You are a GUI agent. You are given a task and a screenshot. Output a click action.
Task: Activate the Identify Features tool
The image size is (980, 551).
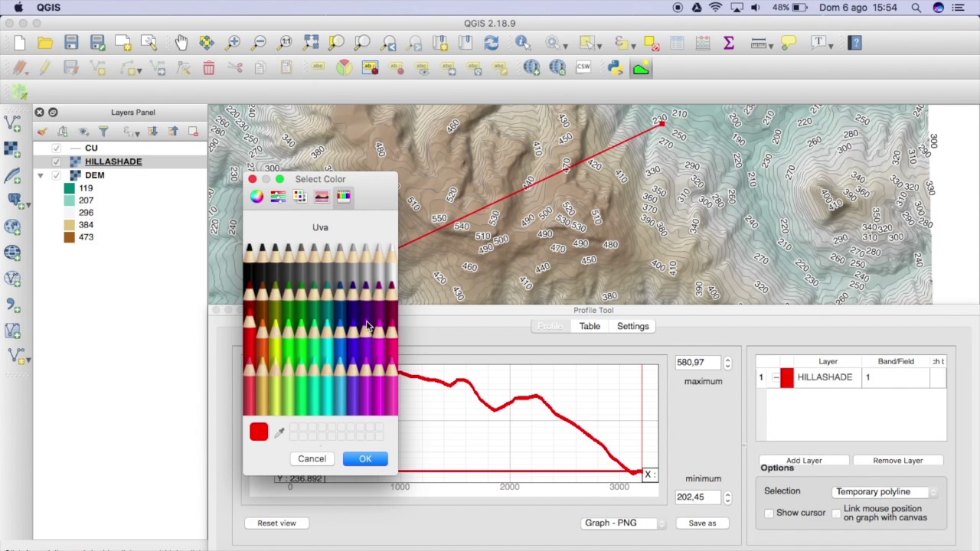click(523, 43)
